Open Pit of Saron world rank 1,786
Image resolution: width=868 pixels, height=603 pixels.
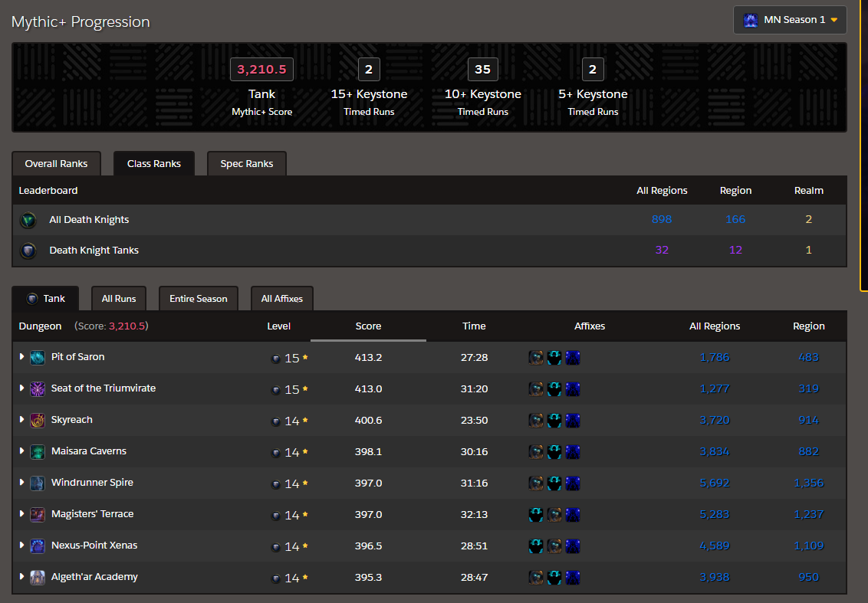714,357
